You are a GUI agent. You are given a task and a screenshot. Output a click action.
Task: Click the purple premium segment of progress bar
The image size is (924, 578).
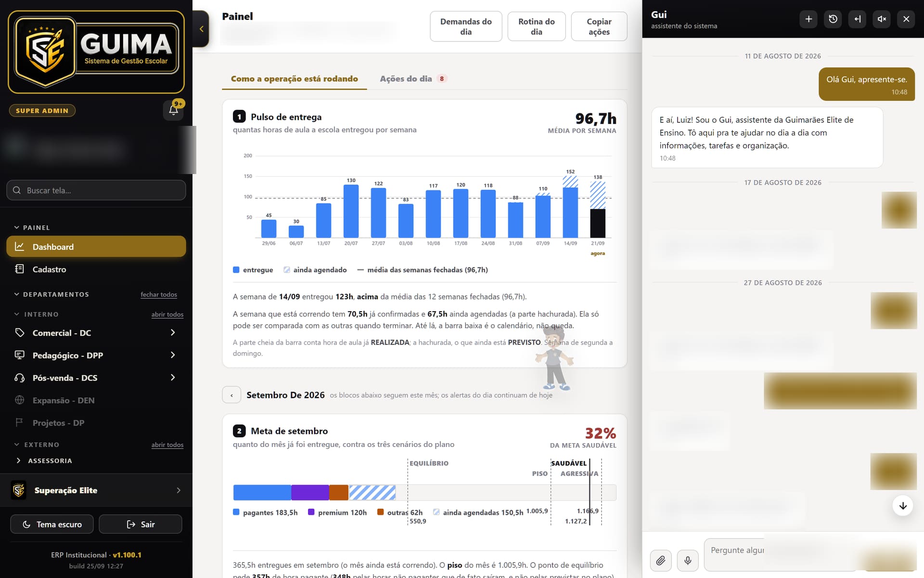[x=310, y=492]
